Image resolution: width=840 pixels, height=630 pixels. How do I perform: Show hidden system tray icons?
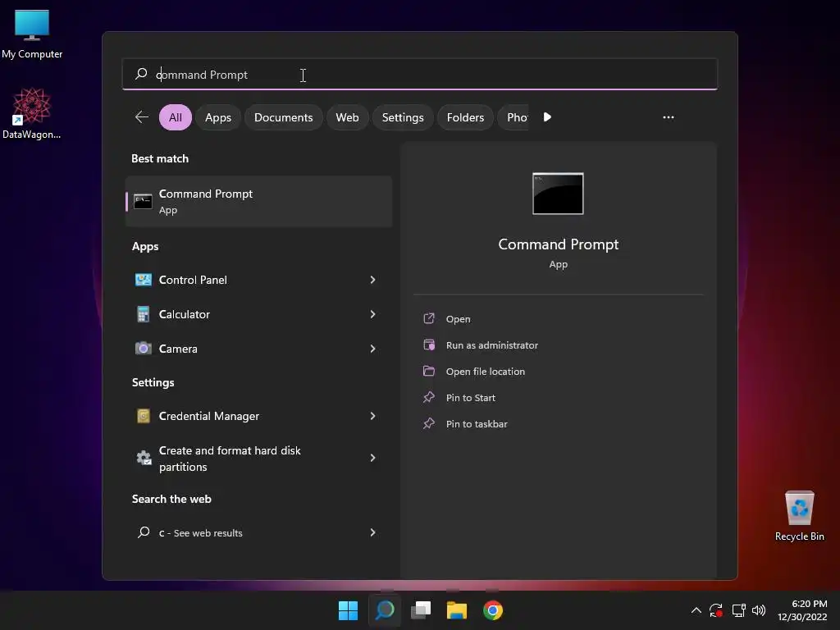(x=696, y=610)
